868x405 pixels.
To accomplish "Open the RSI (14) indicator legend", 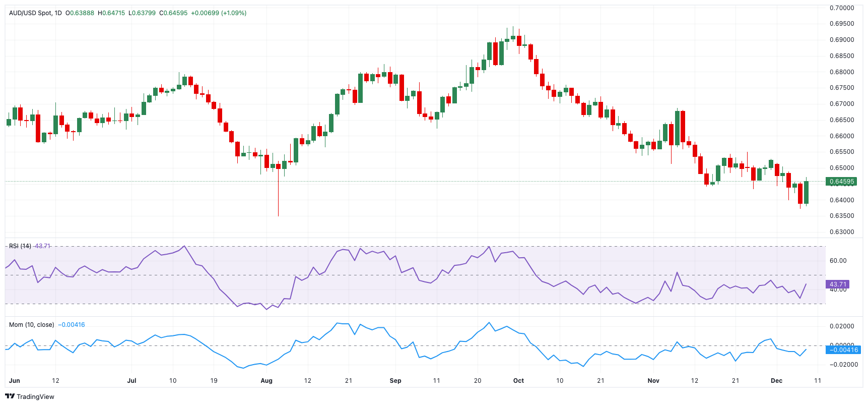I will point(20,246).
